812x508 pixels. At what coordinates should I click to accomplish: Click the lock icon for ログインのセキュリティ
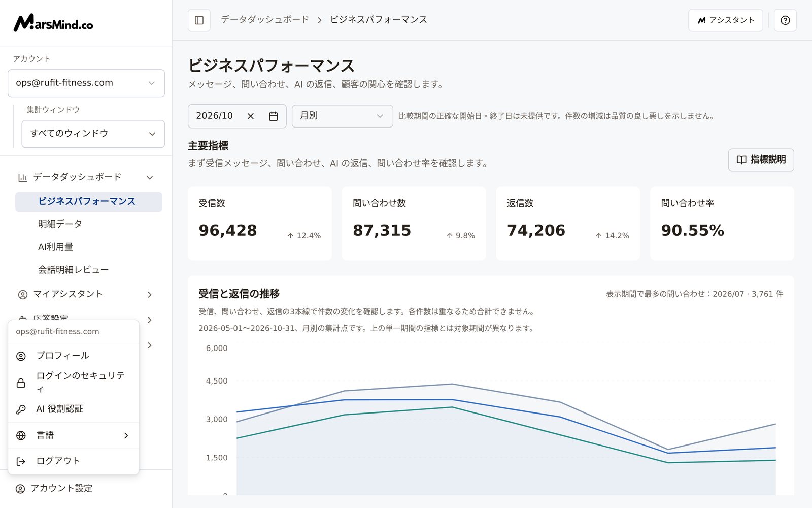click(21, 383)
